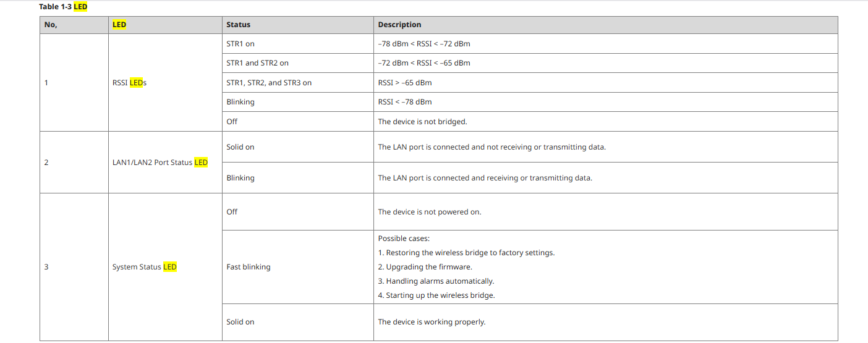Click the "STR1 on" status cell
Screen dimensions: 868x343
pos(240,44)
